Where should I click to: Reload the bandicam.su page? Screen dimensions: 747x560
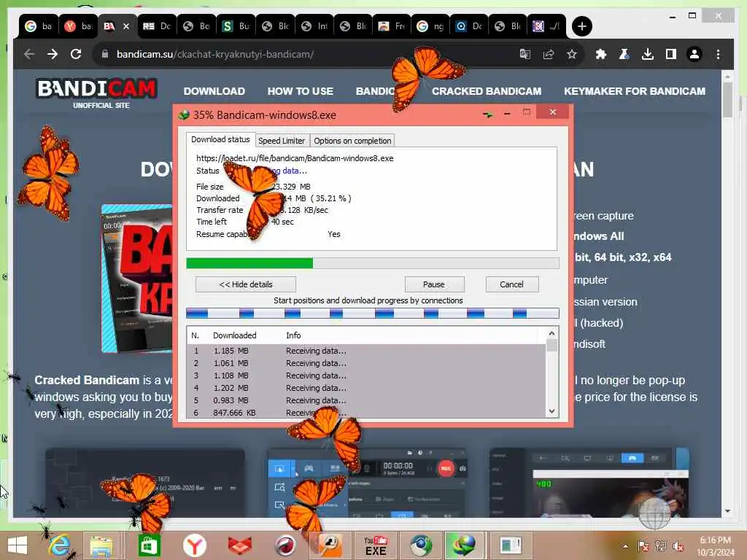(76, 54)
